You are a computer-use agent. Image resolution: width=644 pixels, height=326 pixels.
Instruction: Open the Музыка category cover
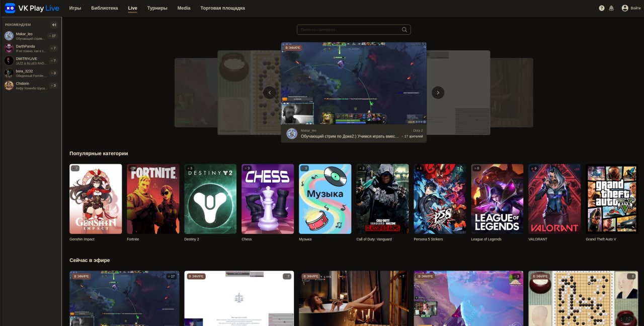pyautogui.click(x=325, y=199)
